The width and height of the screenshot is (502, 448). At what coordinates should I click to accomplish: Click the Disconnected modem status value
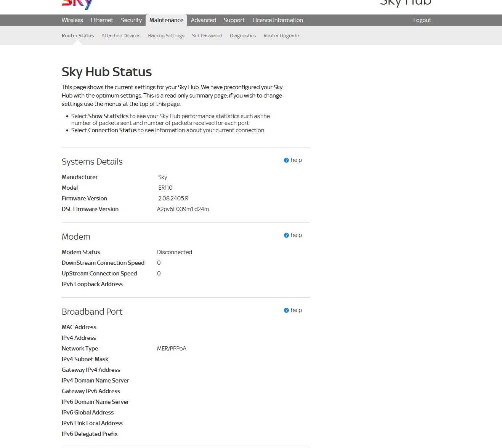point(175,252)
